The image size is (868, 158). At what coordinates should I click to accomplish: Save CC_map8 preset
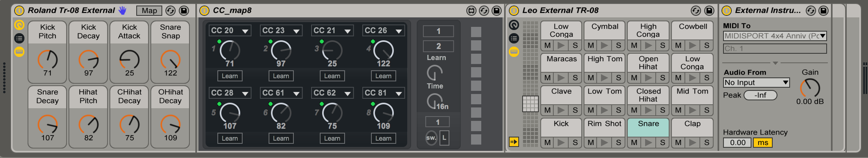click(497, 11)
